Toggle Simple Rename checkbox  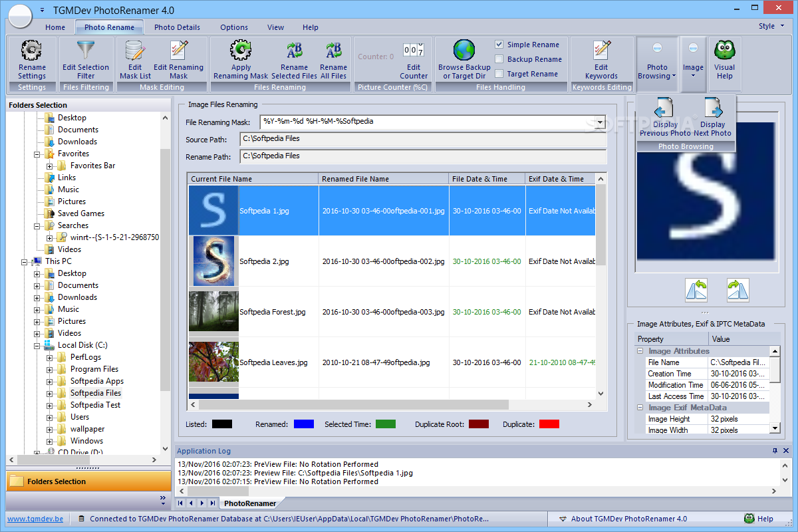499,45
